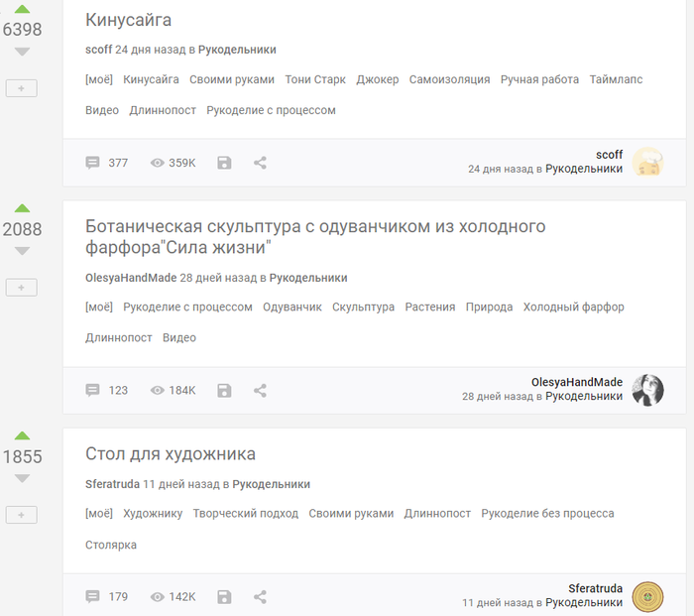This screenshot has height=616, width=694.
Task: Save the dandelion sculpture post
Action: pyautogui.click(x=224, y=391)
